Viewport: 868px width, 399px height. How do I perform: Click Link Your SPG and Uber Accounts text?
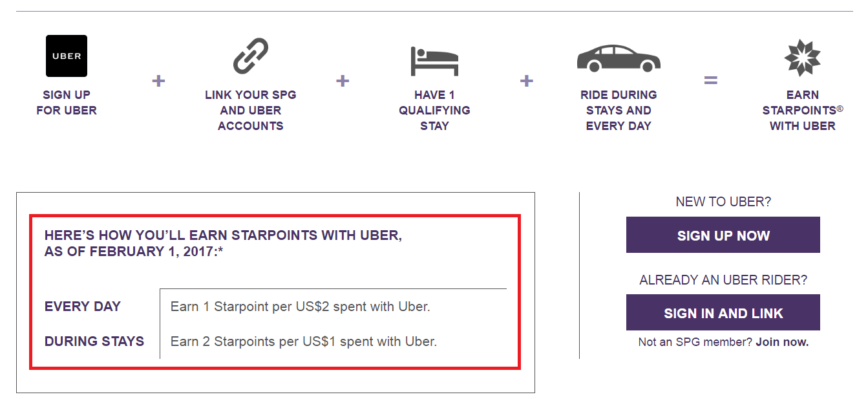pyautogui.click(x=250, y=111)
